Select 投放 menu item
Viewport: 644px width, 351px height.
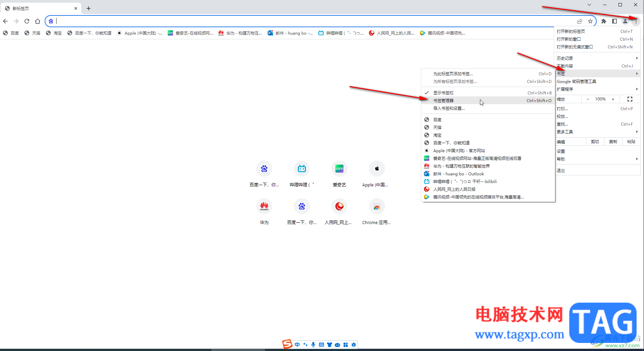pos(597,116)
